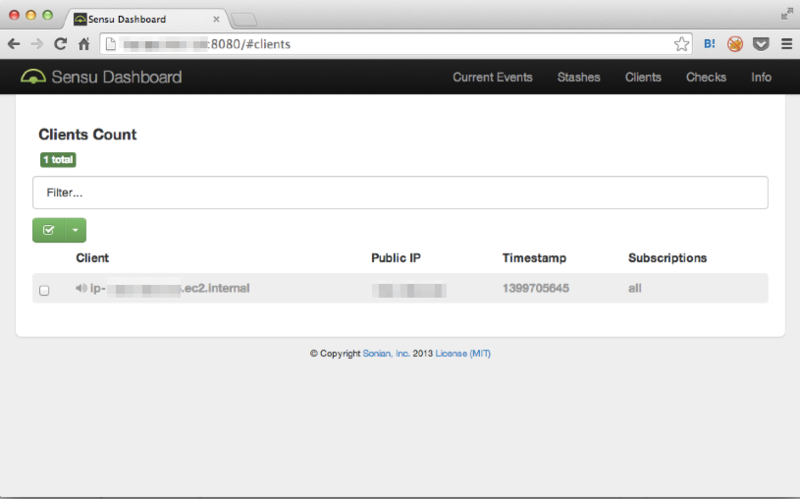Click the Subscriptions column header
Screen dimensions: 800x499
coord(667,258)
